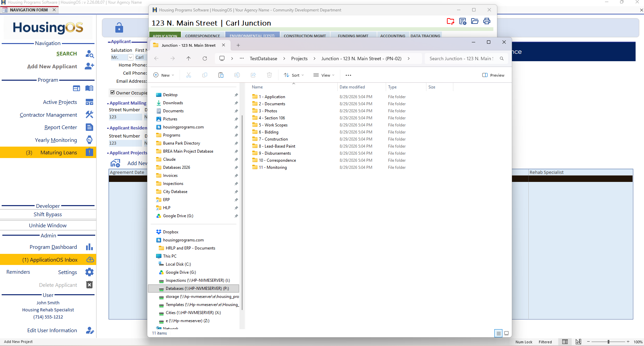Click the Add New Applicant person-plus icon
644x346 pixels.
89,66
